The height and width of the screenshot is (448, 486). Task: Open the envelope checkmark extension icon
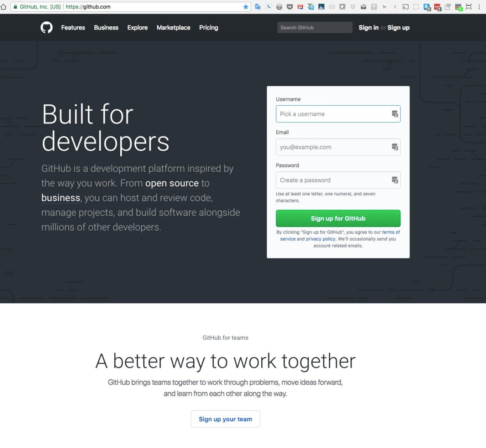[x=363, y=7]
